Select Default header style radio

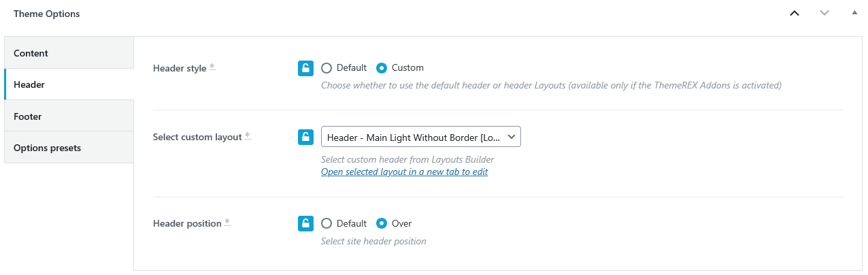pyautogui.click(x=327, y=68)
